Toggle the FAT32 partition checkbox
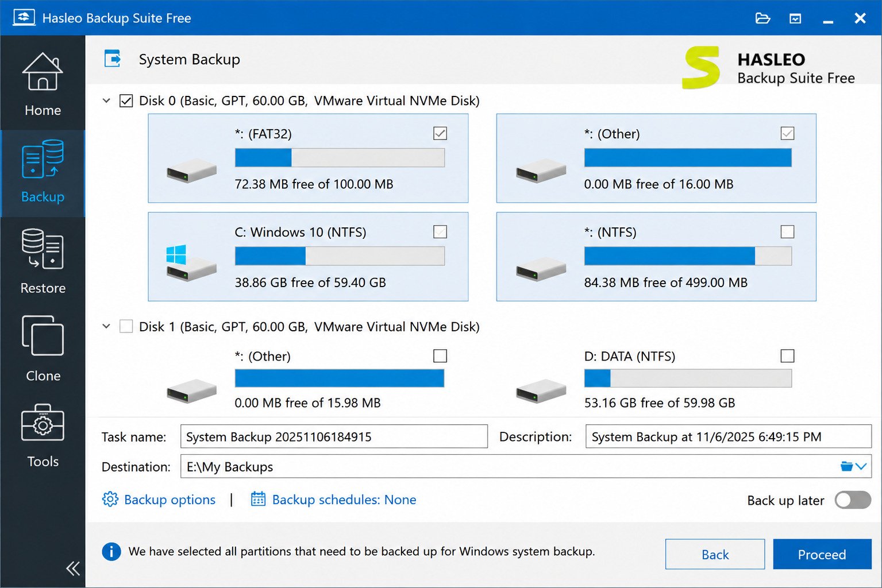This screenshot has width=882, height=588. coord(440,133)
